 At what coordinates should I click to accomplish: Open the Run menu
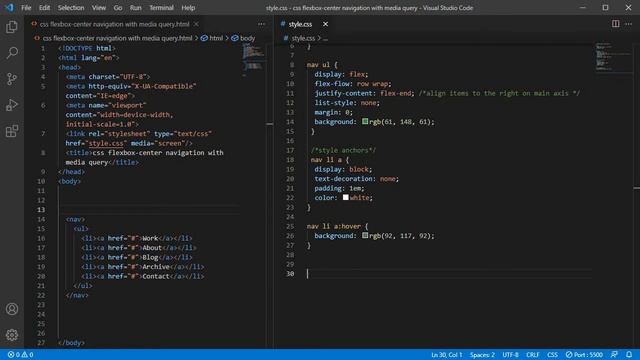tap(136, 8)
